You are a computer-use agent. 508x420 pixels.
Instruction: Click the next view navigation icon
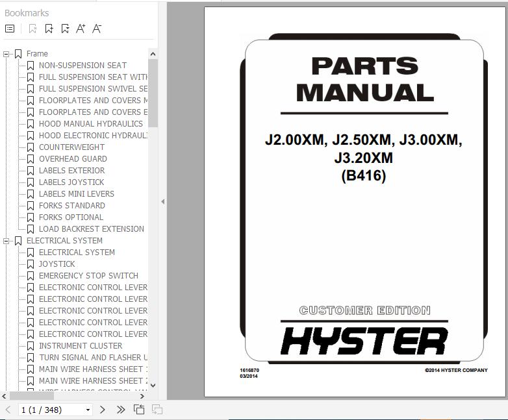[x=157, y=410]
